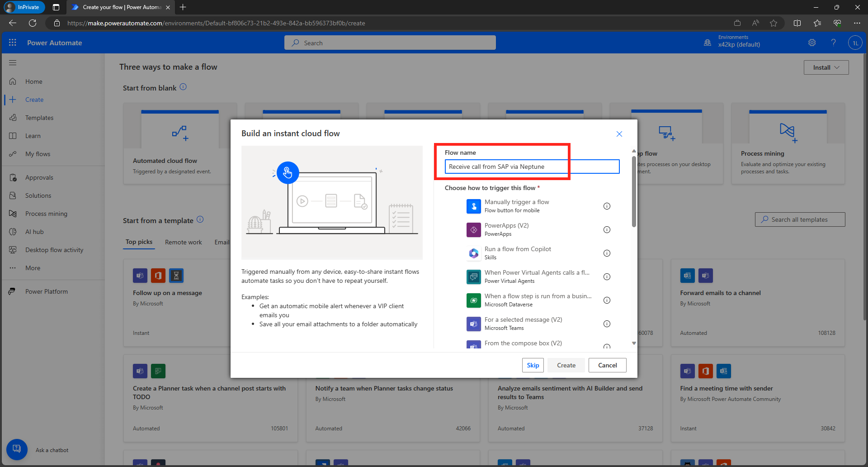This screenshot has width=868, height=467.
Task: Select the Microsoft Dataverse trigger icon
Action: click(473, 300)
